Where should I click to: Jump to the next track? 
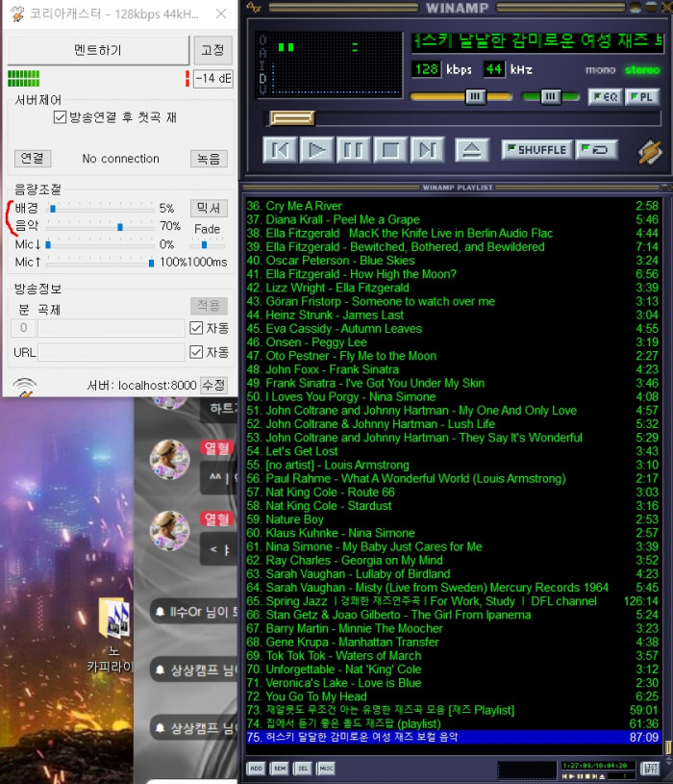point(428,149)
